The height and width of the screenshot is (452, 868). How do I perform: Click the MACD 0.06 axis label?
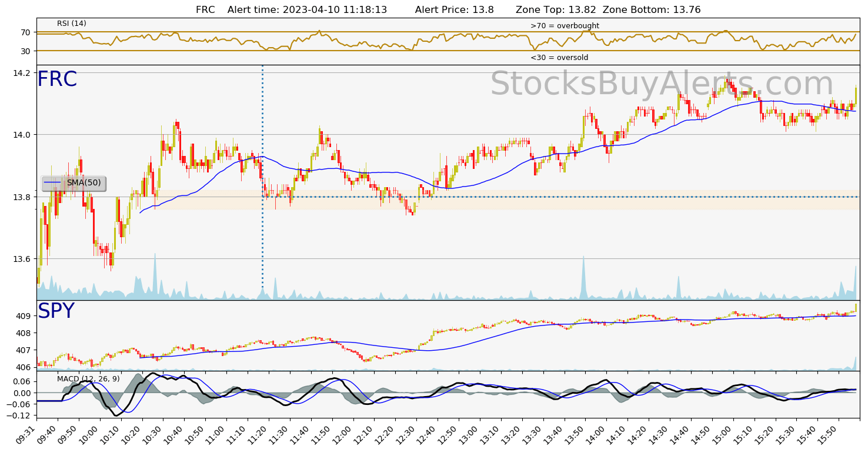pos(22,381)
